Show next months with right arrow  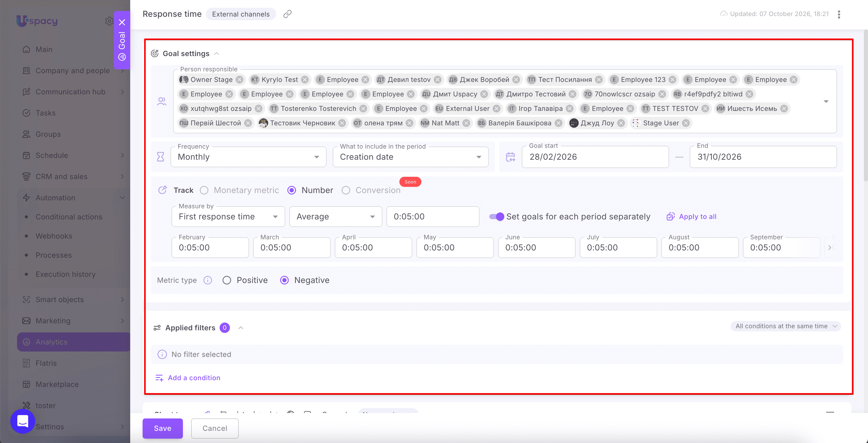pos(830,247)
